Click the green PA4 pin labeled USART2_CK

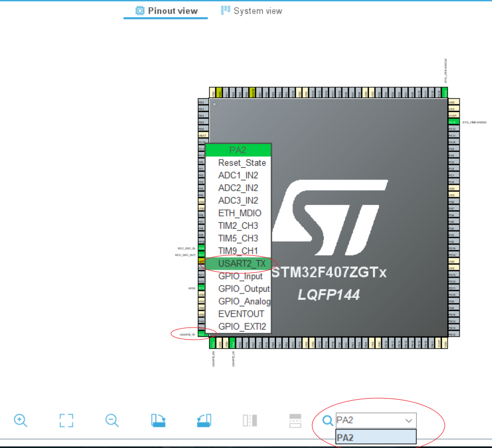tap(232, 343)
